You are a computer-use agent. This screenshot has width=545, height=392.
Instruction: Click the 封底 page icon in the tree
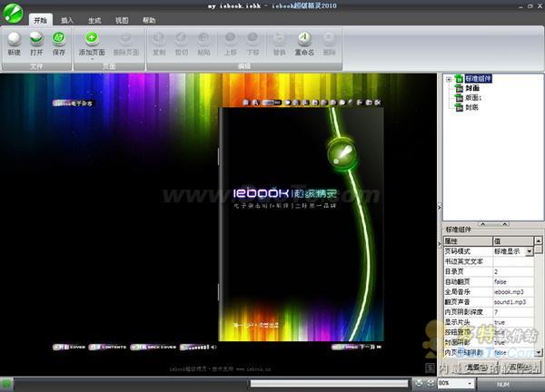click(460, 108)
